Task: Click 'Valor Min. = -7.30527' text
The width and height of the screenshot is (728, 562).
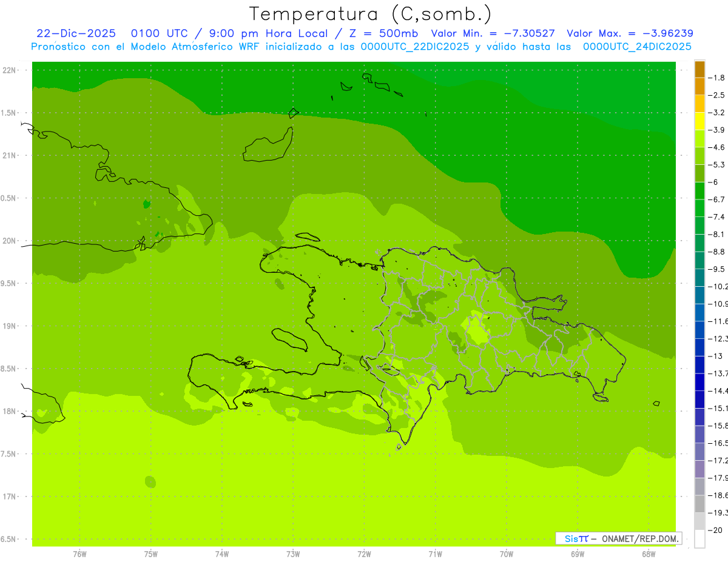Action: pos(493,33)
